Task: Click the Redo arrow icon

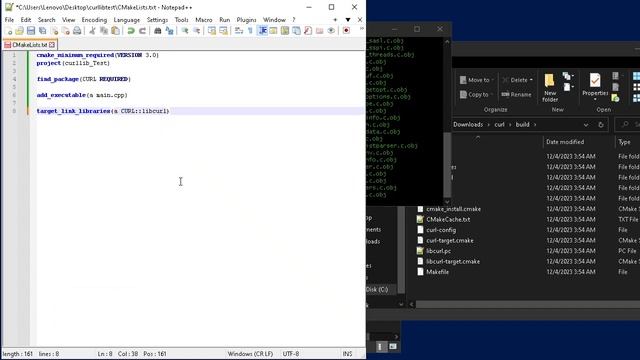Action: pyautogui.click(x=142, y=31)
